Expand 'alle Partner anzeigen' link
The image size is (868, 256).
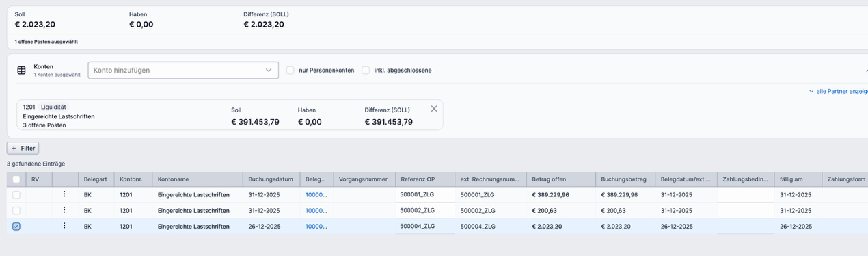pyautogui.click(x=839, y=91)
